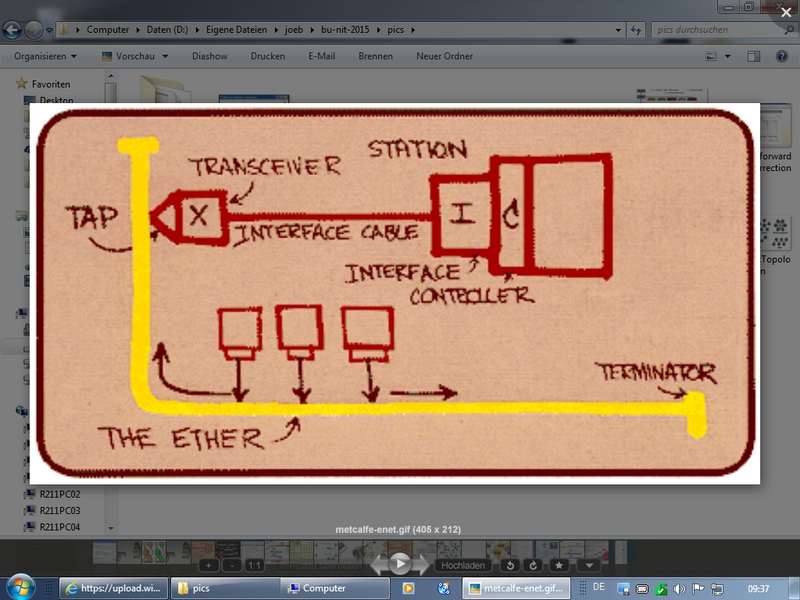Click E-Mail in the toolbar

coord(321,56)
